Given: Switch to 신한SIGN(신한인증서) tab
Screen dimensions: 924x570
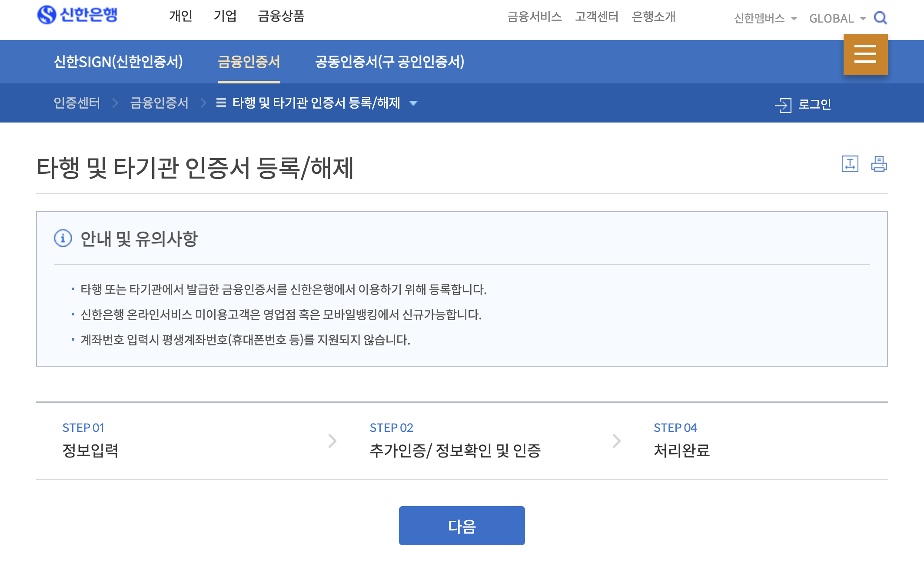Looking at the screenshot, I should point(118,62).
